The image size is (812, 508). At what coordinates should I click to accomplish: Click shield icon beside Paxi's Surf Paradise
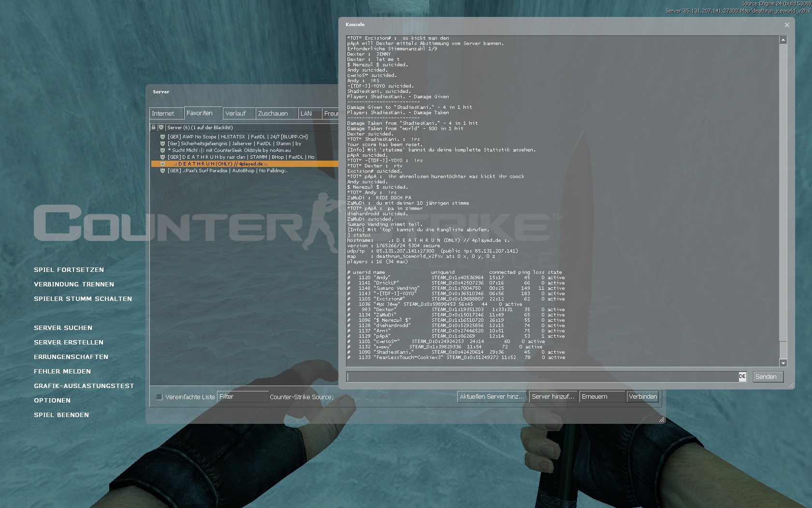(163, 171)
